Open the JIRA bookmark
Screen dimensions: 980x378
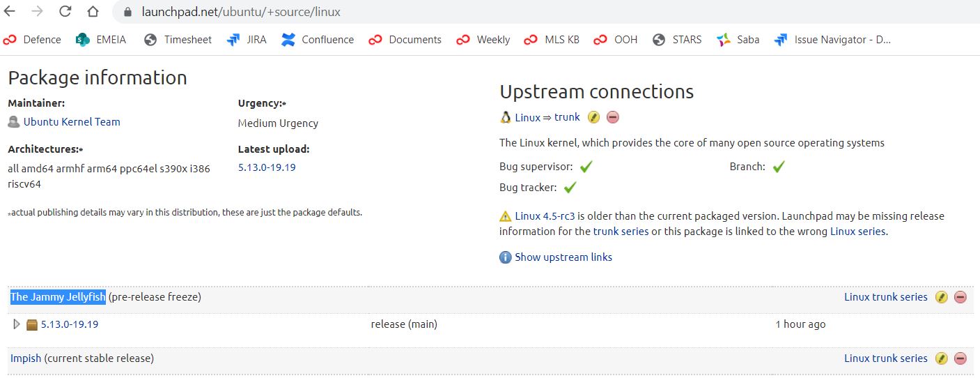point(247,40)
